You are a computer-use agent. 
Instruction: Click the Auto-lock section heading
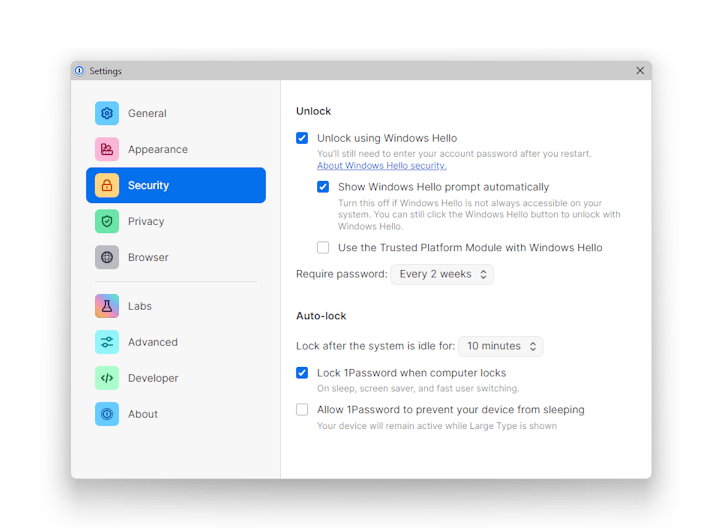pos(321,316)
